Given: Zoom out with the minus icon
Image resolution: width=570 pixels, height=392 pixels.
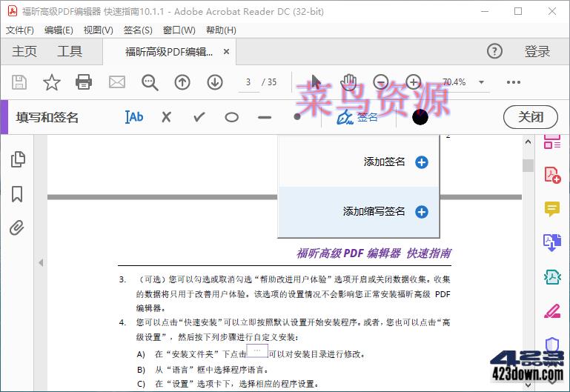Looking at the screenshot, I should click(x=381, y=82).
